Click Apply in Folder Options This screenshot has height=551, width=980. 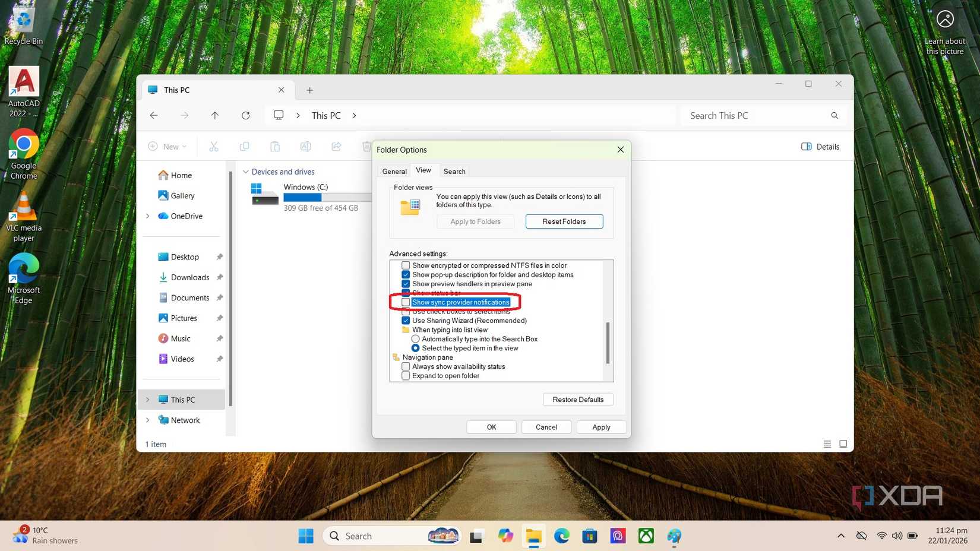[x=600, y=427]
